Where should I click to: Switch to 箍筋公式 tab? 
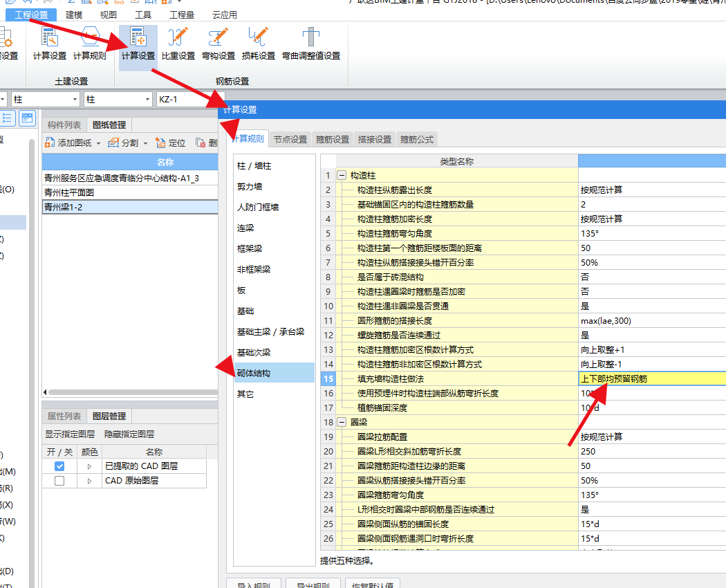(417, 139)
